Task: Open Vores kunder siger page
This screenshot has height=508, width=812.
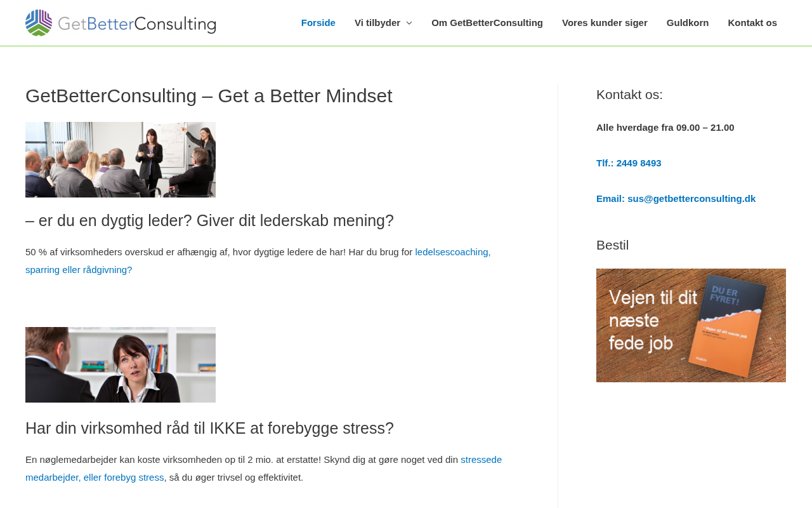Action: click(605, 23)
